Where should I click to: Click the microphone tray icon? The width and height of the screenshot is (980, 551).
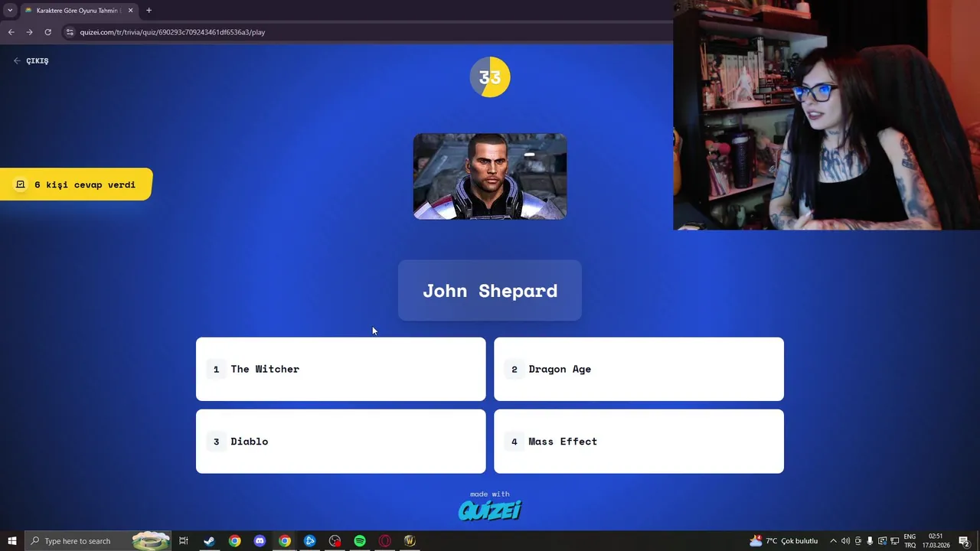pyautogui.click(x=870, y=541)
